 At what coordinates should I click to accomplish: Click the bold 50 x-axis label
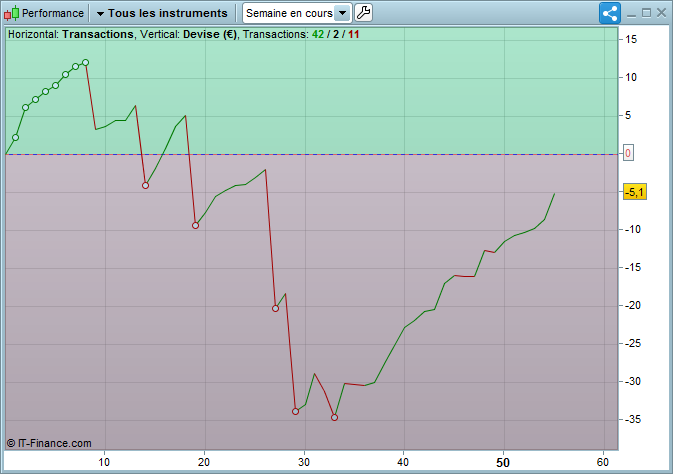(x=503, y=462)
